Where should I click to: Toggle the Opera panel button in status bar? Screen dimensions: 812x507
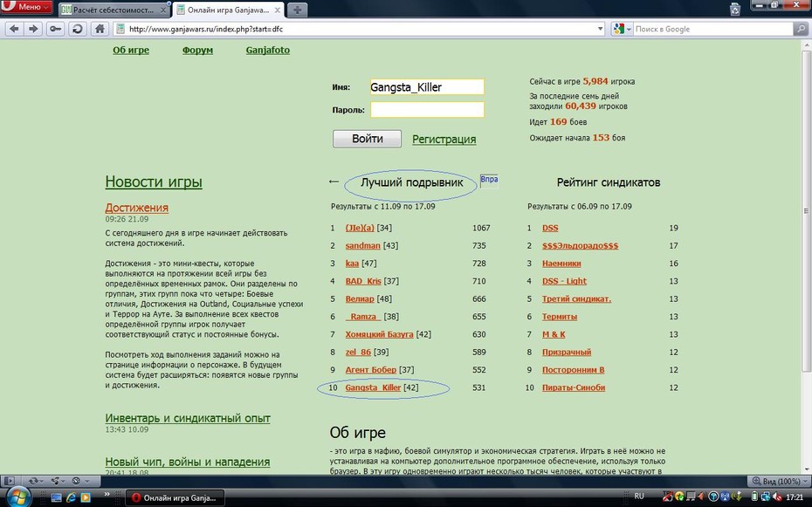10,481
